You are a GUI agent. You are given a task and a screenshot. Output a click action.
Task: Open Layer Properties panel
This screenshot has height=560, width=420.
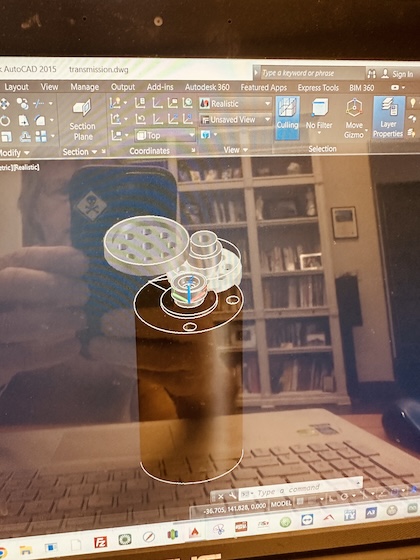[x=388, y=117]
